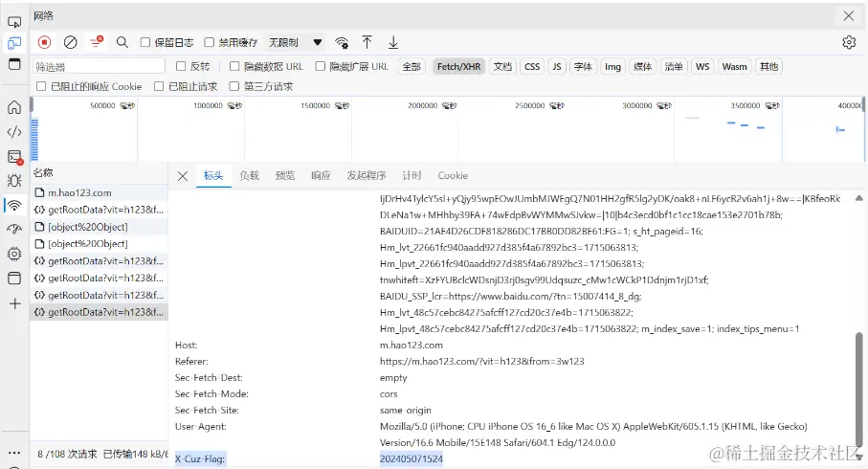This screenshot has height=469, width=868.
Task: Toggle dock panel icon in sidebar
Action: pos(14,64)
